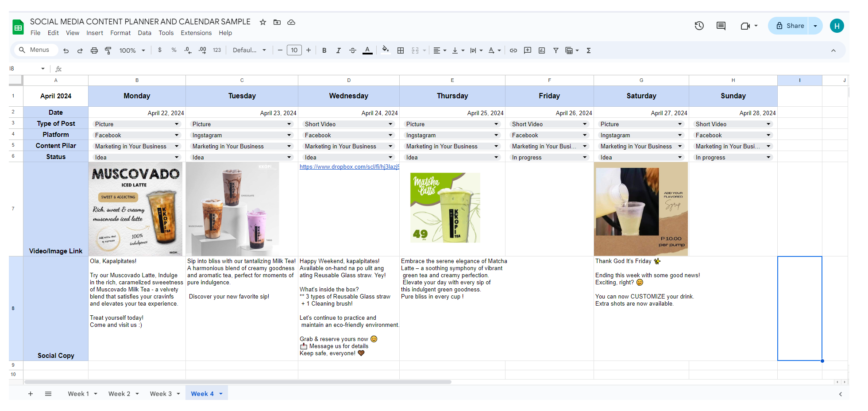This screenshot has width=868, height=411.
Task: Open the text rotation dropdown
Action: pyautogui.click(x=494, y=50)
